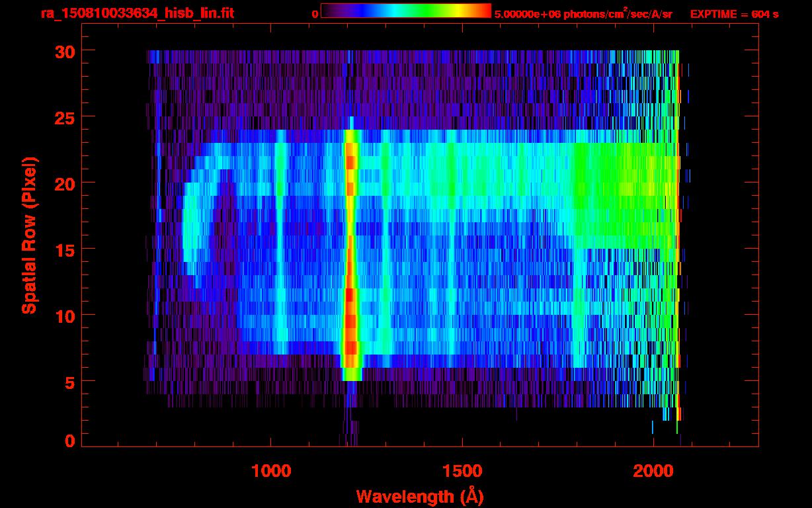This screenshot has width=812, height=508.
Task: Click the 2000 wavelength tick label
Action: 653,471
